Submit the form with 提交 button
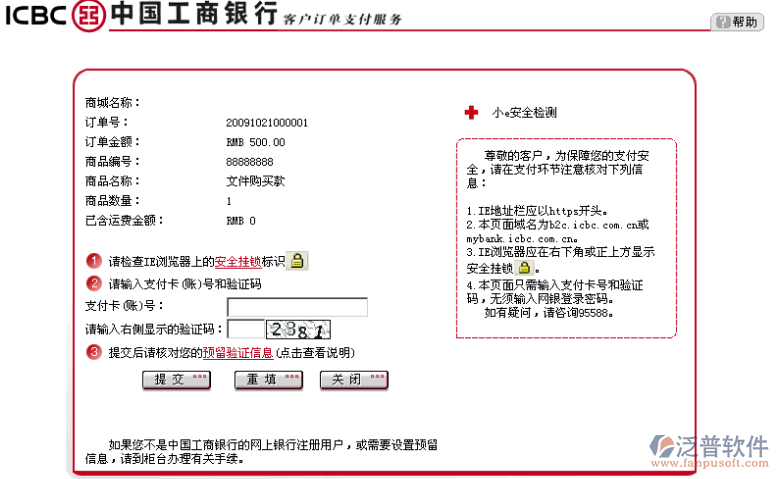The width and height of the screenshot is (779, 479). tap(176, 380)
